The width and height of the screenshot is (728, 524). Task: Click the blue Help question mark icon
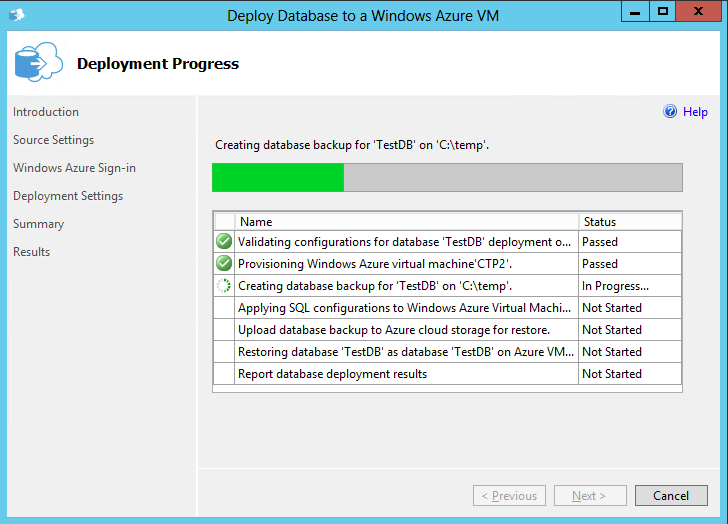point(670,112)
